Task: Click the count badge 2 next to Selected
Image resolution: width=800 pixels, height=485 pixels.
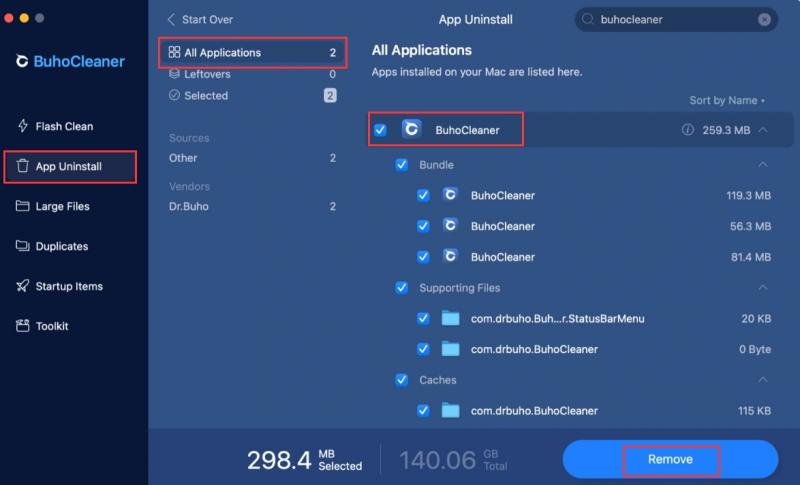Action: point(330,95)
